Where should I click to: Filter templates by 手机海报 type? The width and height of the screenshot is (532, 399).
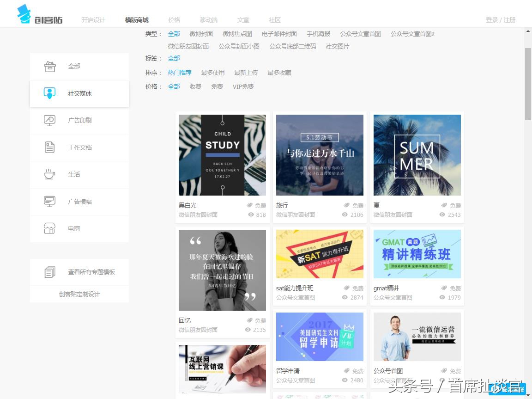click(x=320, y=33)
